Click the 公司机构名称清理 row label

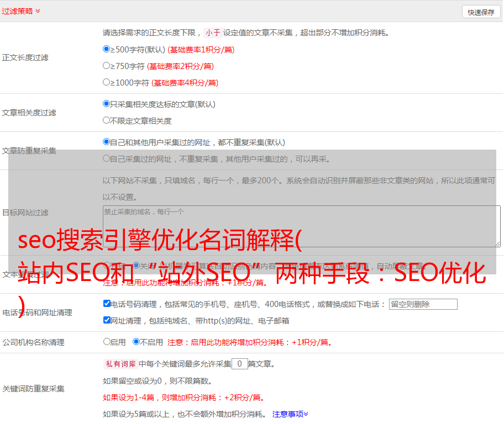[33, 342]
